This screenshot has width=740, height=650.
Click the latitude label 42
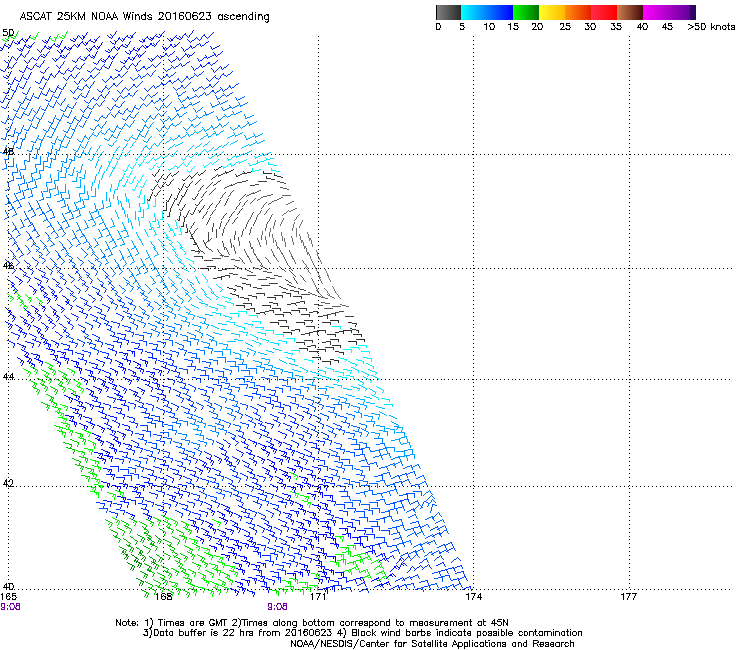[x=8, y=483]
